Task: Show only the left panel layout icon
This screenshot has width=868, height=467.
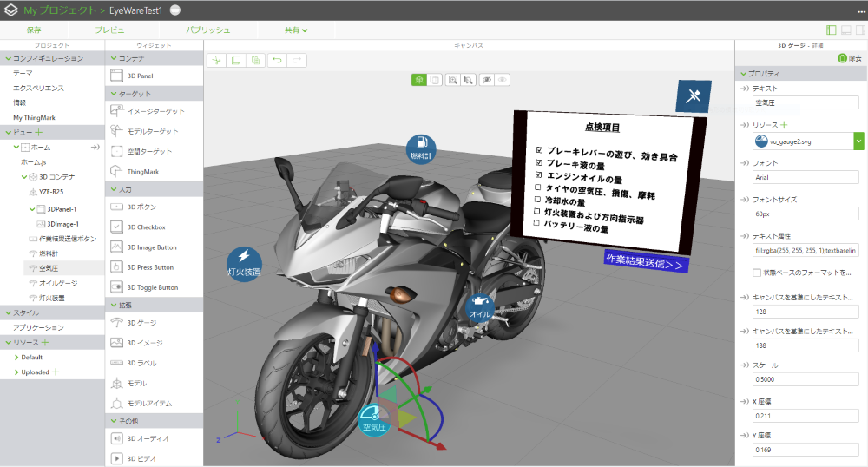Action: (x=831, y=30)
